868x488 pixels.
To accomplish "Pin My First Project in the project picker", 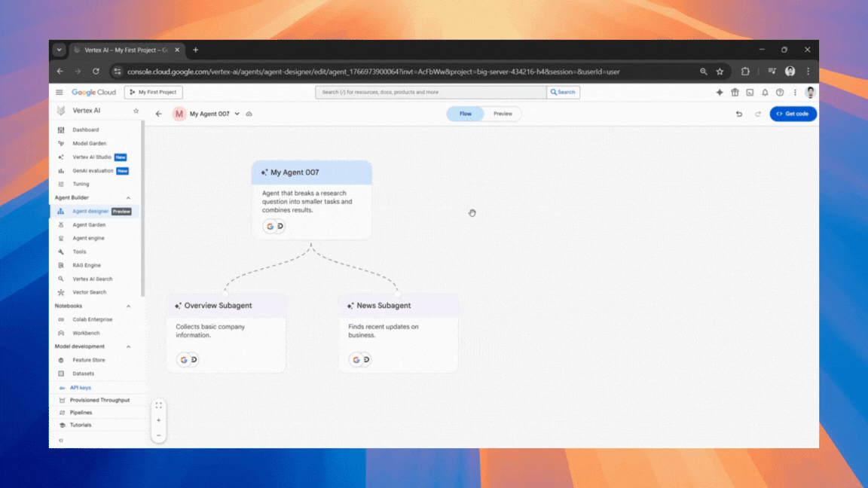I will pyautogui.click(x=153, y=92).
